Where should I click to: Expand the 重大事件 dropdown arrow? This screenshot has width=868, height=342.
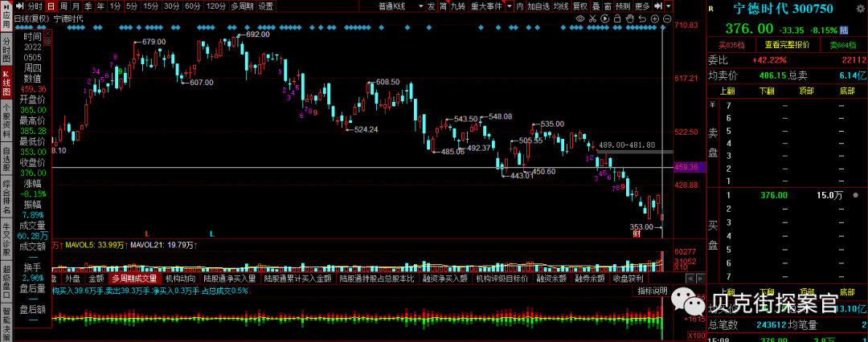(510, 6)
